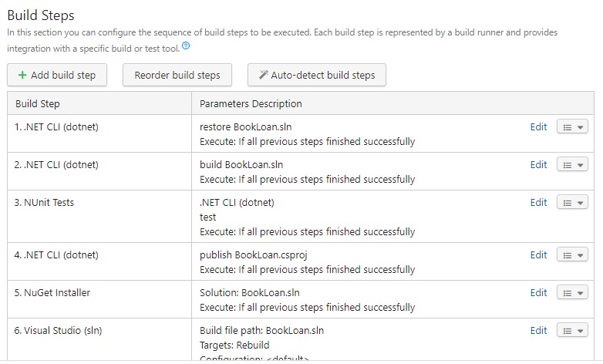The height and width of the screenshot is (364, 603).
Task: Open the help icon after 'test tool.'
Action: (x=186, y=45)
